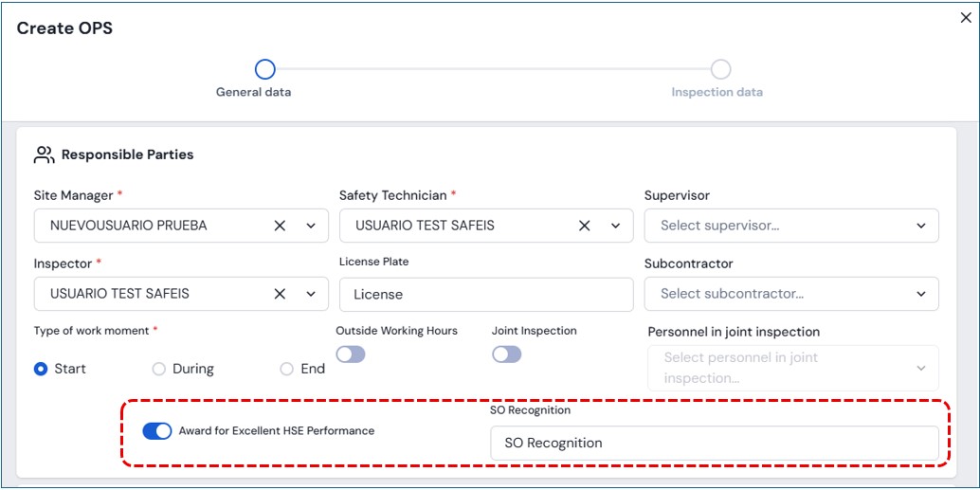Disable Award for Excellent HSE Performance
This screenshot has height=490, width=980.
157,431
